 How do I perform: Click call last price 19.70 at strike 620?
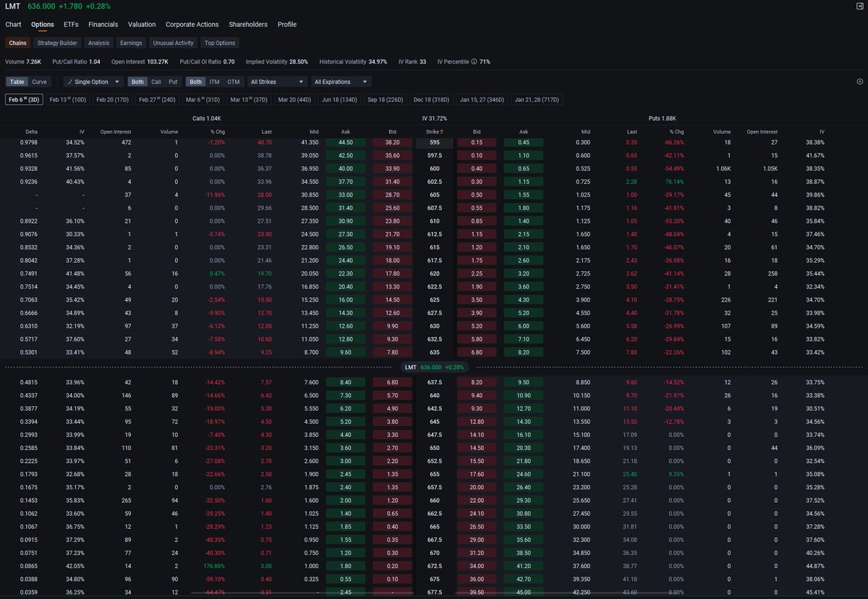point(265,275)
